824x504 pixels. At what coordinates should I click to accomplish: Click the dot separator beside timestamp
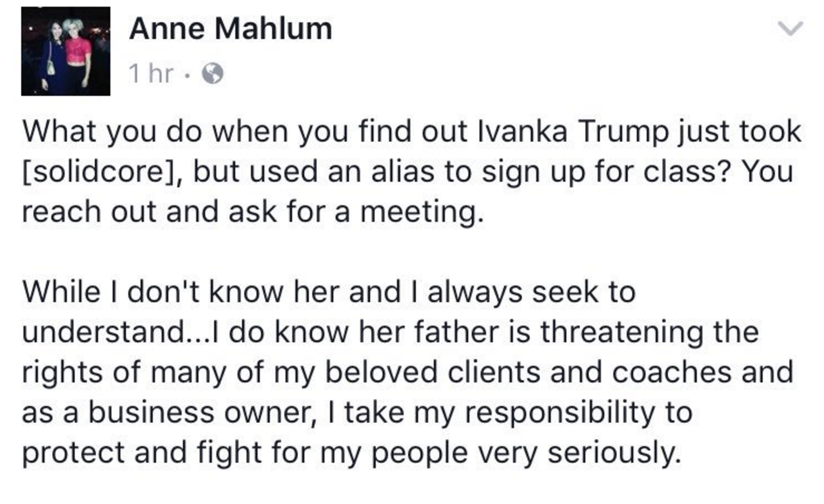[x=187, y=74]
